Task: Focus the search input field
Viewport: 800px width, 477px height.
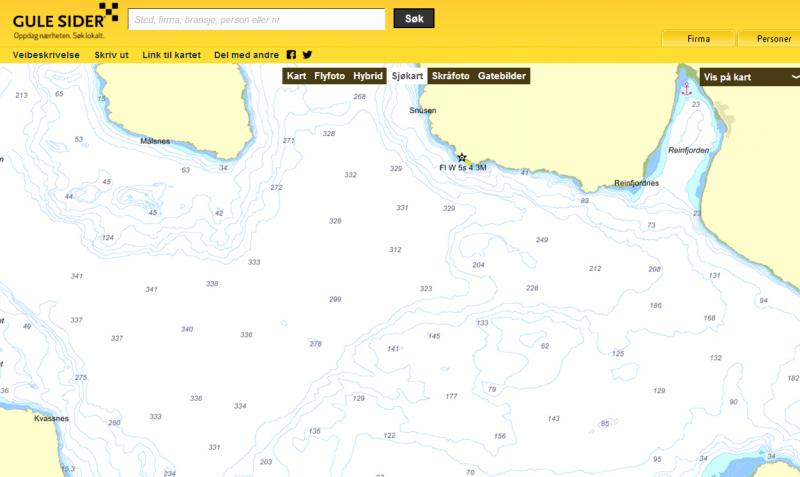Action: coord(257,19)
